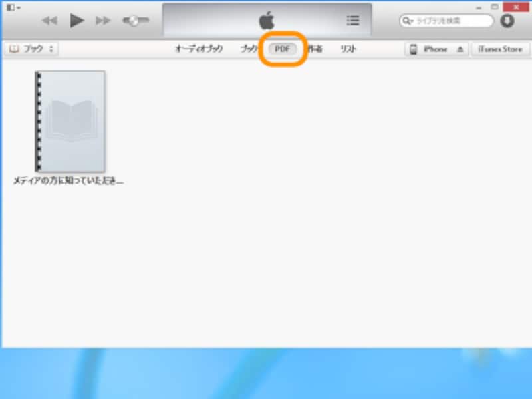Eject the iPhone using eject icon

point(460,49)
